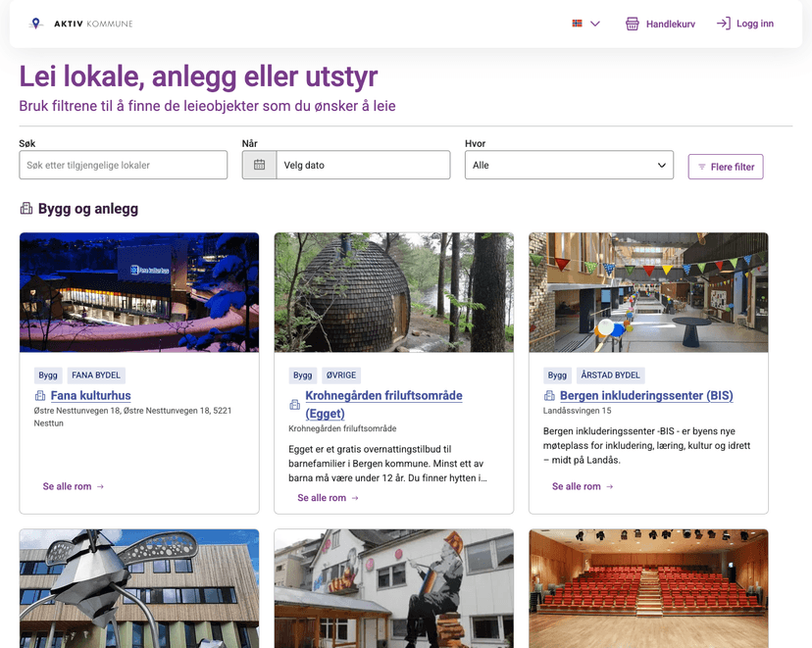Click the FANA BYDEL tag
The width and height of the screenshot is (812, 648).
(96, 375)
